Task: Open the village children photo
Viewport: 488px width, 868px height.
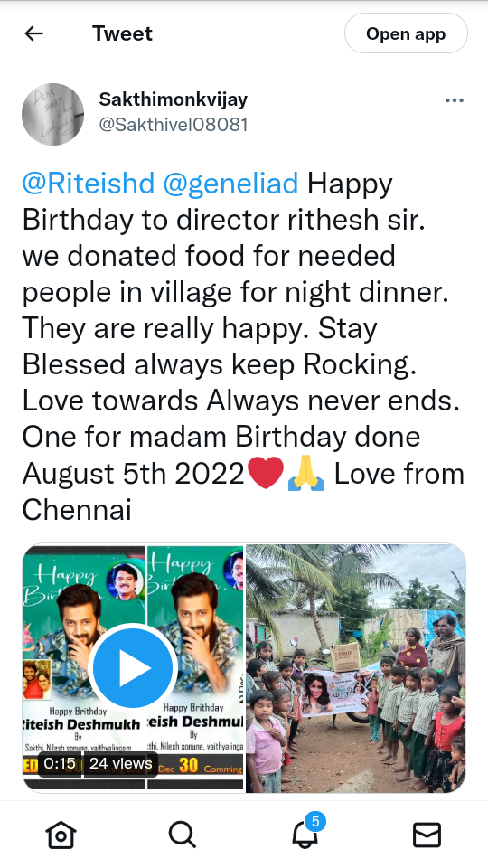Action: [x=356, y=668]
